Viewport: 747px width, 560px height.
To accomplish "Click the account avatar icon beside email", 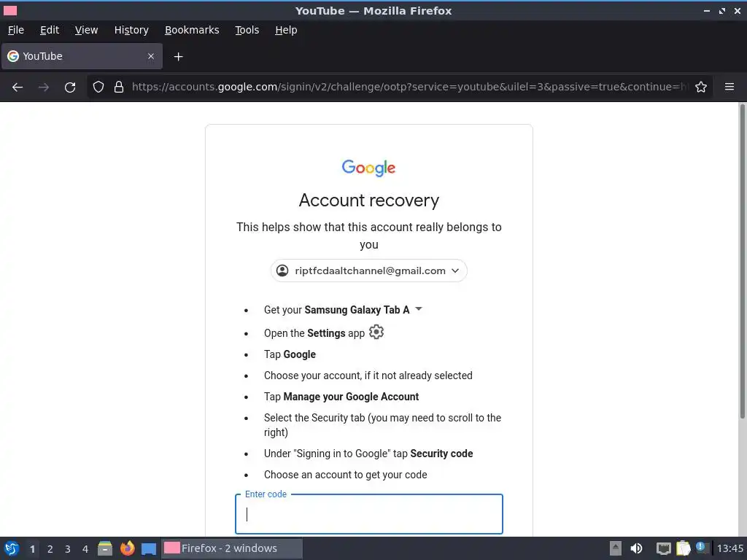I will 282,271.
